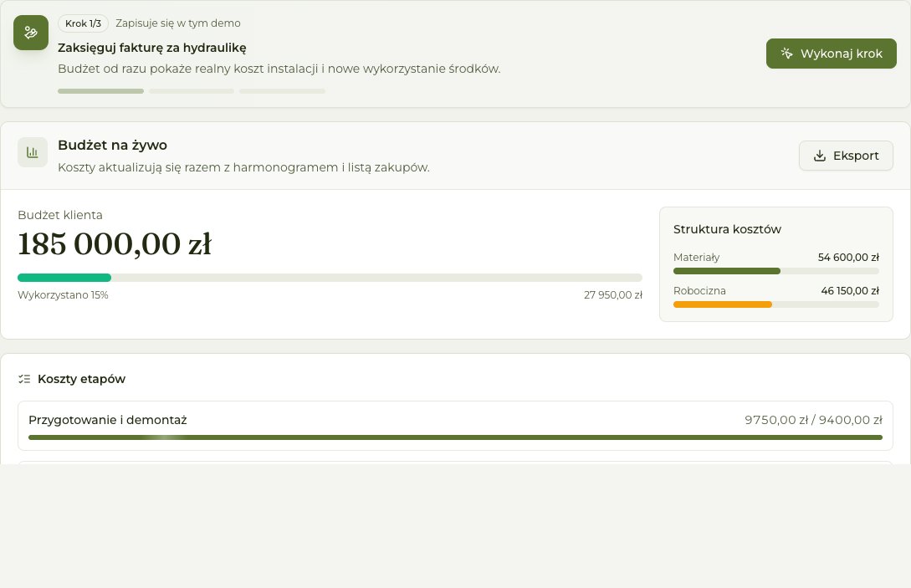This screenshot has height=588, width=911.
Task: Click the 46 150,00 zł labor value
Action: (x=849, y=290)
